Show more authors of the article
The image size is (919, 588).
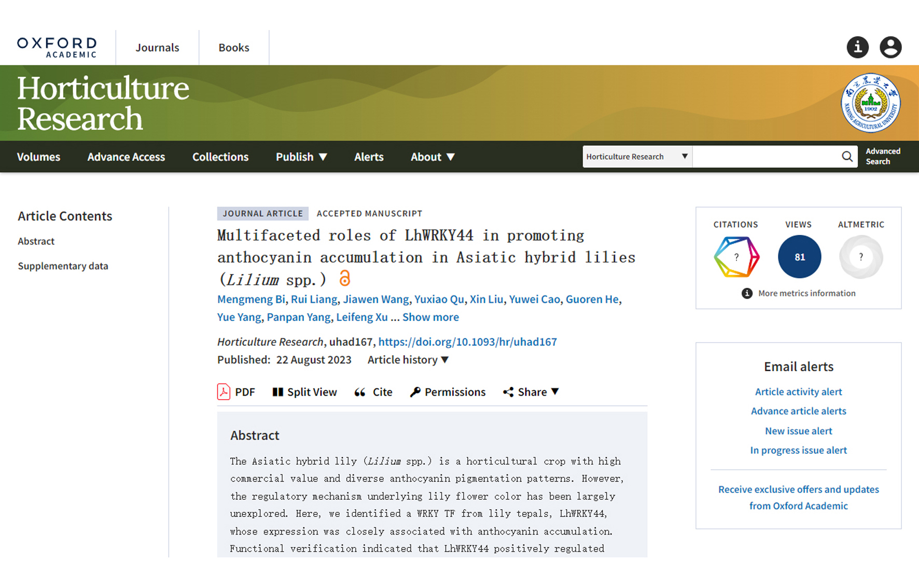click(430, 317)
